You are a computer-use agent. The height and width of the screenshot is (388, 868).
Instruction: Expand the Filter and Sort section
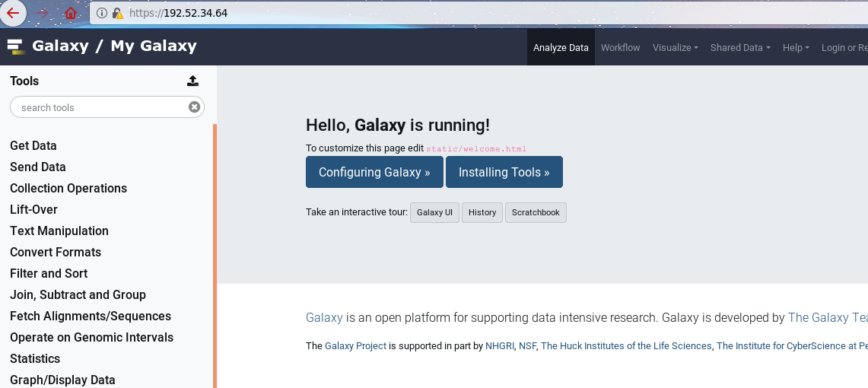(x=49, y=273)
